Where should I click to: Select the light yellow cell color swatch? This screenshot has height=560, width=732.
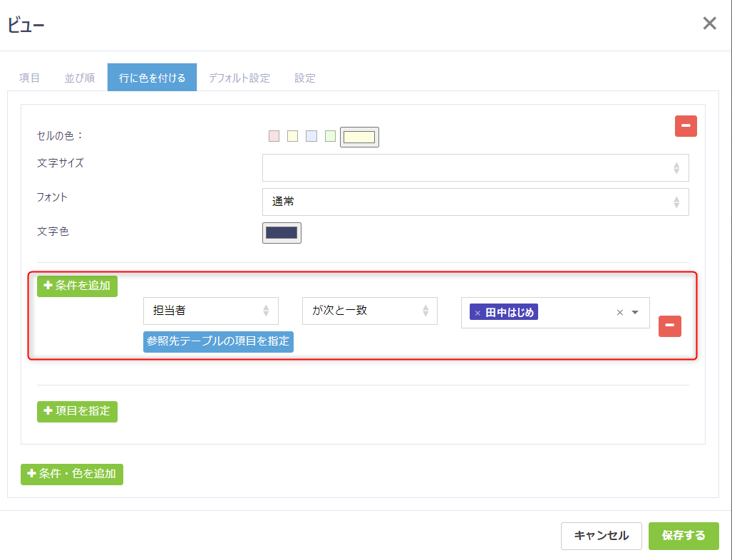[292, 136]
